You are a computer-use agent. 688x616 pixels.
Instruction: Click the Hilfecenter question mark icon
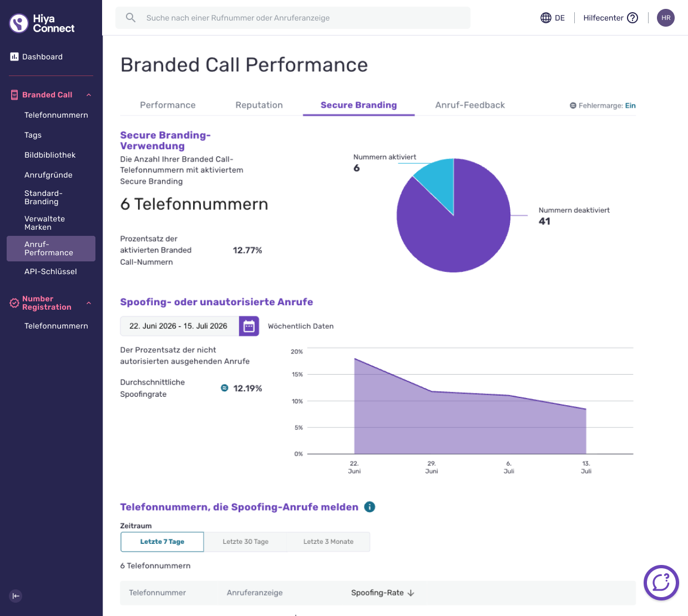click(633, 18)
